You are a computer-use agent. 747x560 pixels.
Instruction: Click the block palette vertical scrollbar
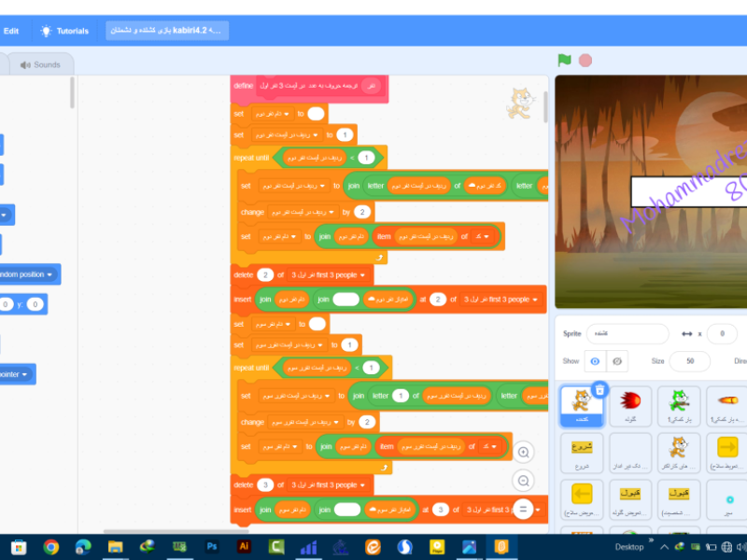click(x=72, y=92)
